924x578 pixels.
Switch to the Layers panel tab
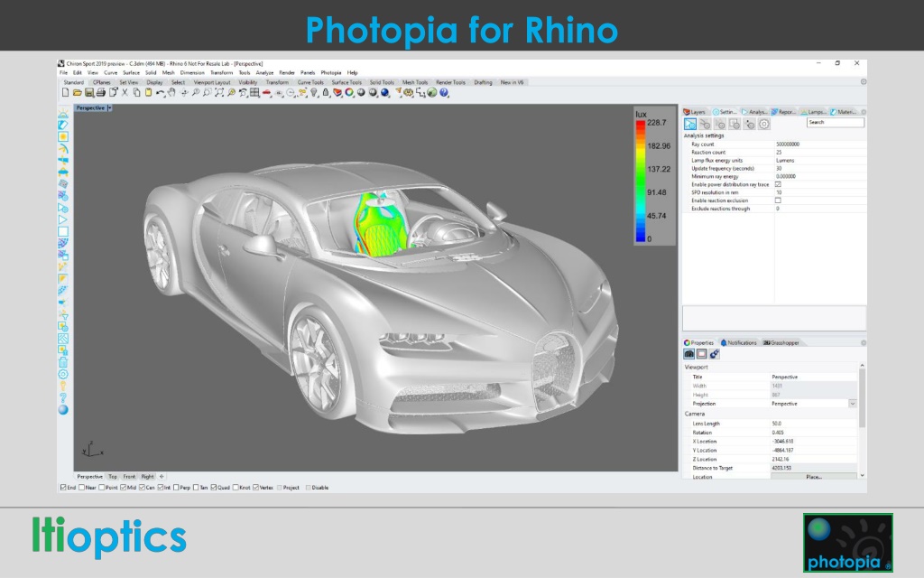tap(695, 112)
